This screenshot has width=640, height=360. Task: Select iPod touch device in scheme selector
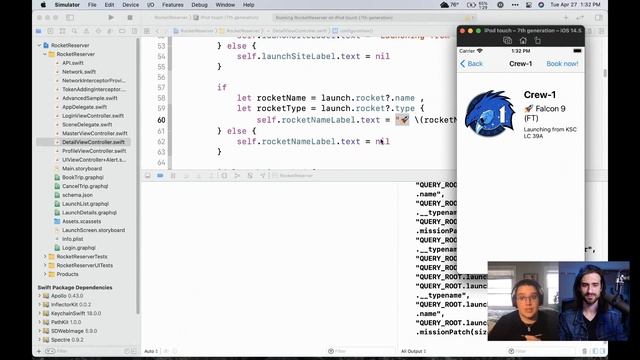point(227,18)
